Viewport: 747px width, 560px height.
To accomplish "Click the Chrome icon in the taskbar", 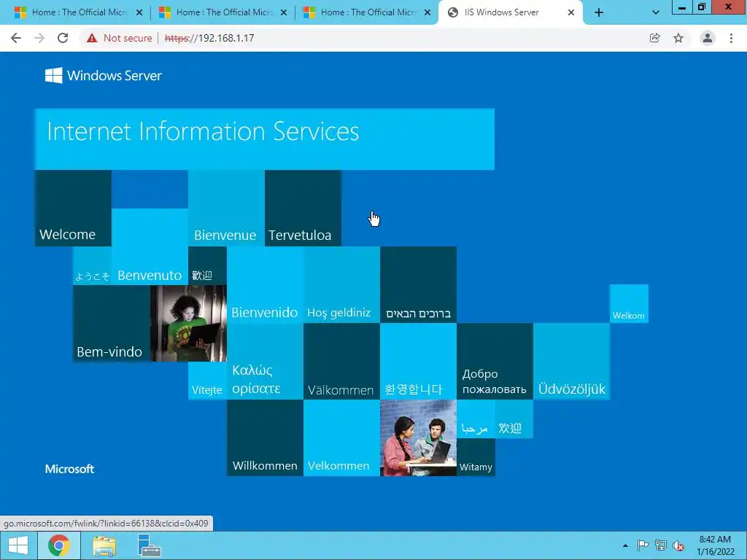I will pyautogui.click(x=58, y=545).
